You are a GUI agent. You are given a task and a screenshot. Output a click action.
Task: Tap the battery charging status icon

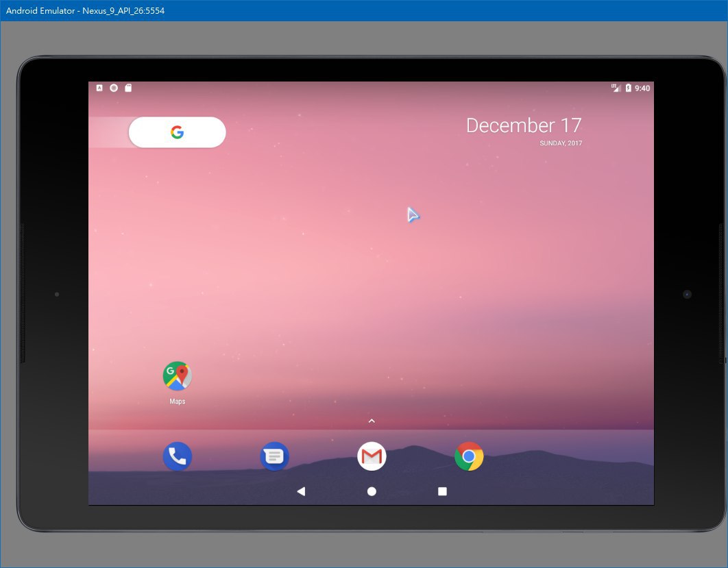pos(628,88)
